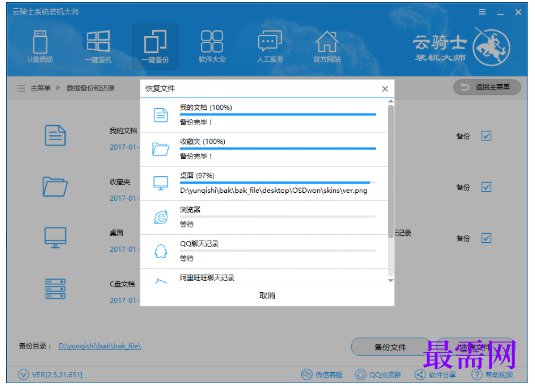Open the U盘启动 USB boot tool
The width and height of the screenshot is (535, 386).
(x=40, y=47)
